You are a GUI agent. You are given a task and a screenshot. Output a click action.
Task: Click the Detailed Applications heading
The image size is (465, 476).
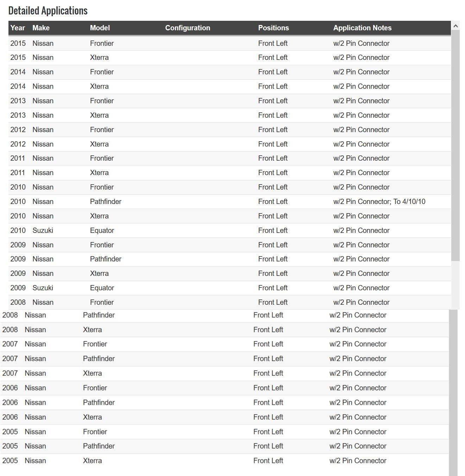pos(48,11)
